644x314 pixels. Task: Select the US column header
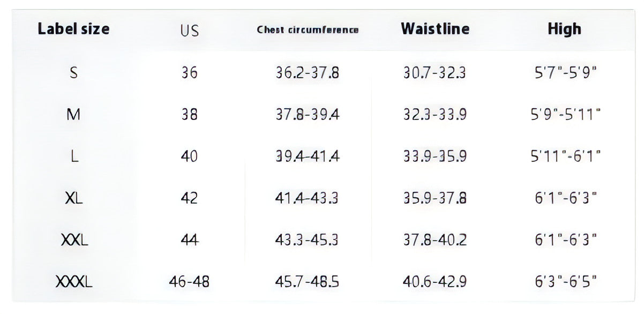[190, 31]
